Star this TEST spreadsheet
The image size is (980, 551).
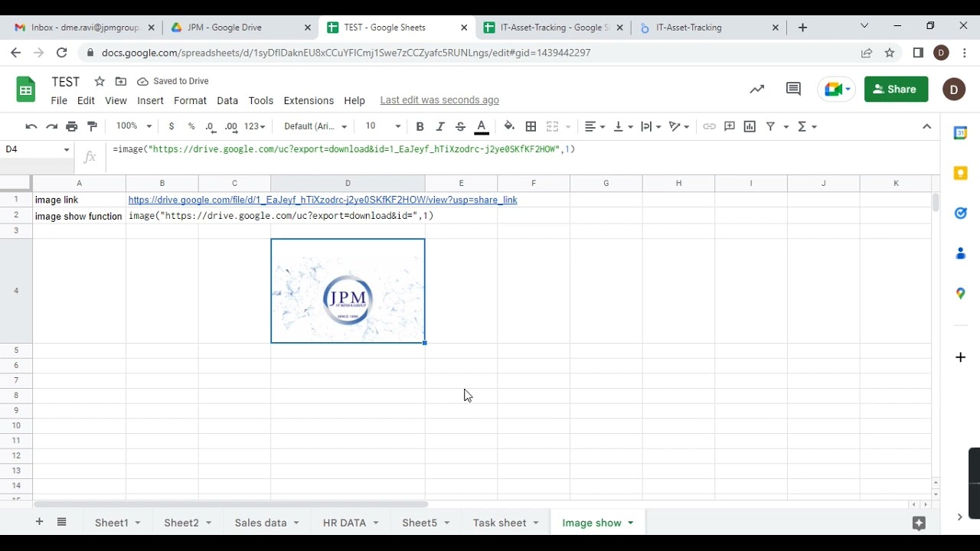pyautogui.click(x=100, y=81)
